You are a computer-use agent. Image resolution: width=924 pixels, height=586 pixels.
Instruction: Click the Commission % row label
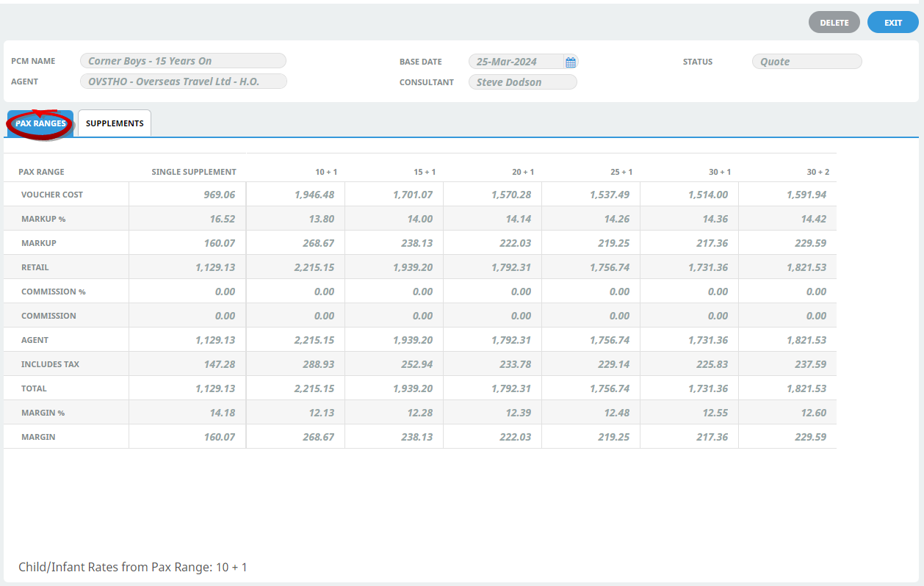pos(54,292)
